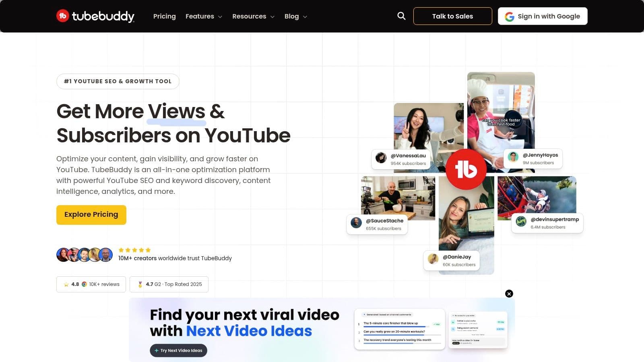This screenshot has height=362, width=644.
Task: Select "The 5-minute core finisher" idea row
Action: click(x=399, y=324)
